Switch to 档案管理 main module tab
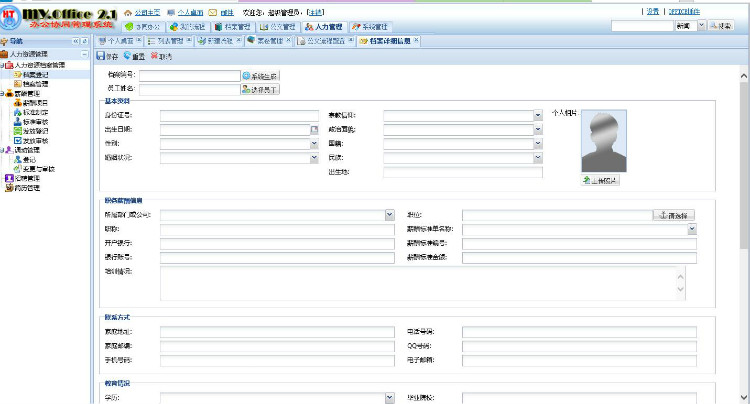 [x=232, y=27]
